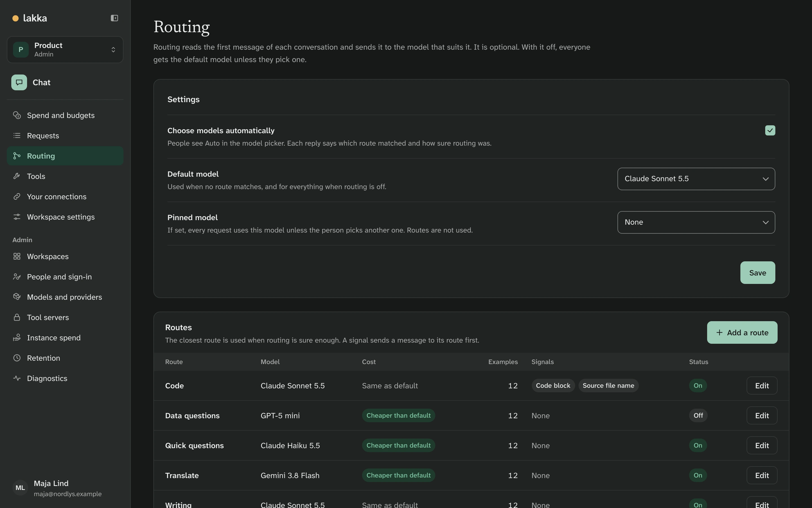Viewport: 812px width, 508px height.
Task: Click the GPT-5 mini model cell
Action: [x=280, y=416]
